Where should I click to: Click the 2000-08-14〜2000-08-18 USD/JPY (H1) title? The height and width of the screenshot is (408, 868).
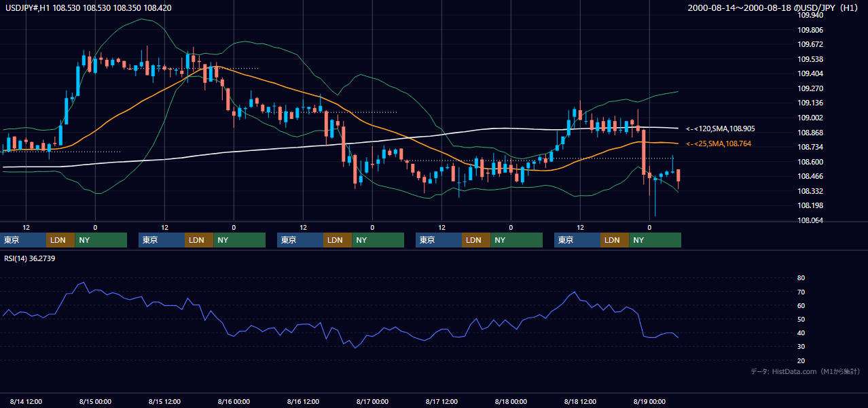click(774, 8)
